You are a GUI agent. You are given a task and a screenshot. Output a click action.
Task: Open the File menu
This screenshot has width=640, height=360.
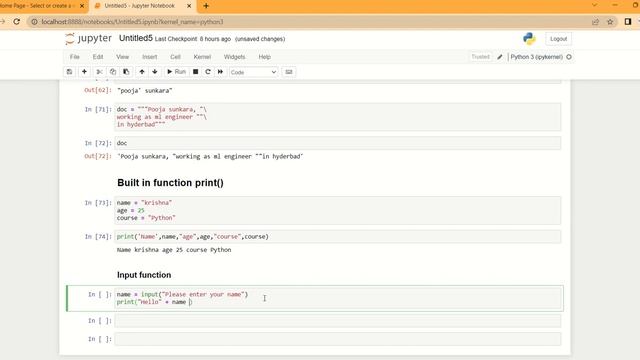[x=74, y=57]
